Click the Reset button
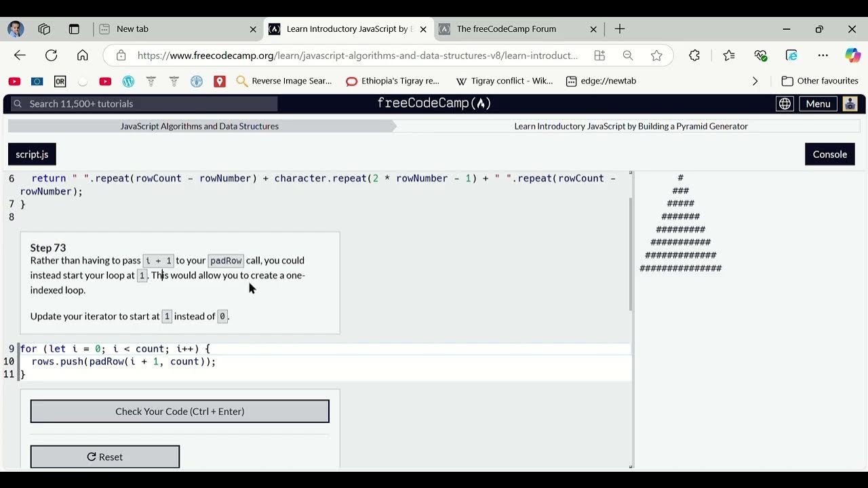This screenshot has height=488, width=868. pyautogui.click(x=105, y=457)
